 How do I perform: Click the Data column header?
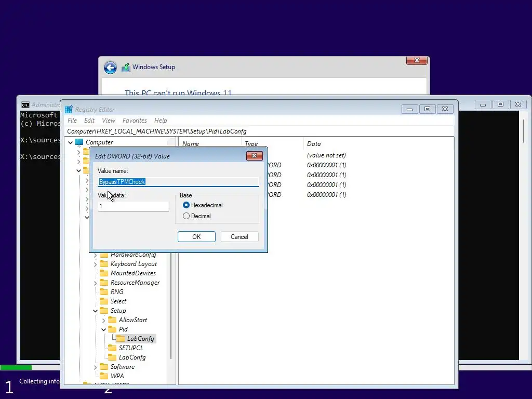pyautogui.click(x=378, y=143)
